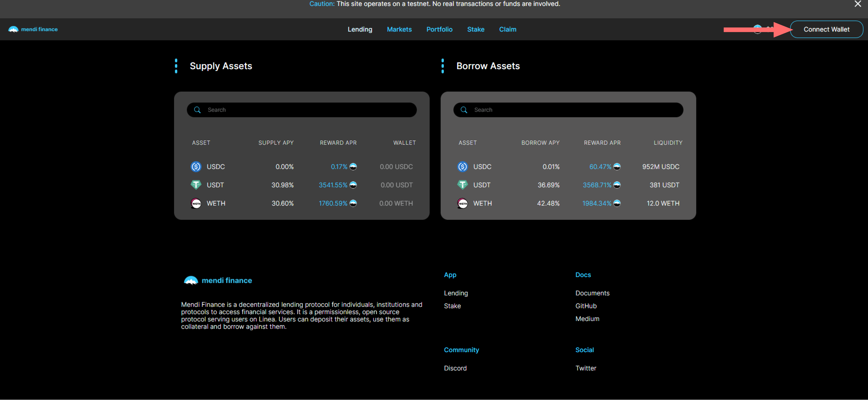Click the SUPPLY APY column header
Viewport: 868px width, 419px height.
276,143
